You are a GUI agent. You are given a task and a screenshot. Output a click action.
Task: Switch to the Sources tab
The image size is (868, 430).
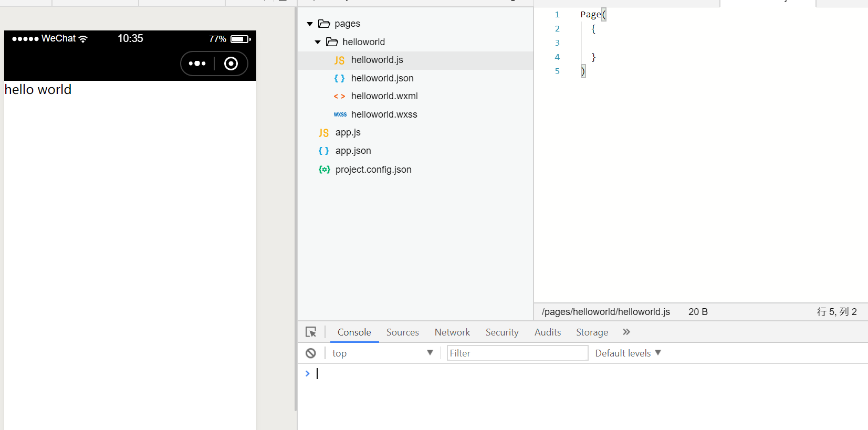point(403,332)
